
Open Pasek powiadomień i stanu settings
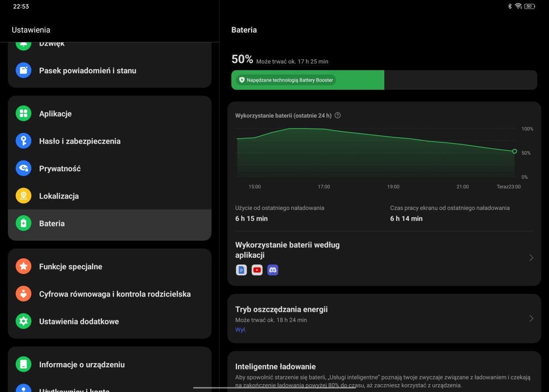tap(88, 71)
